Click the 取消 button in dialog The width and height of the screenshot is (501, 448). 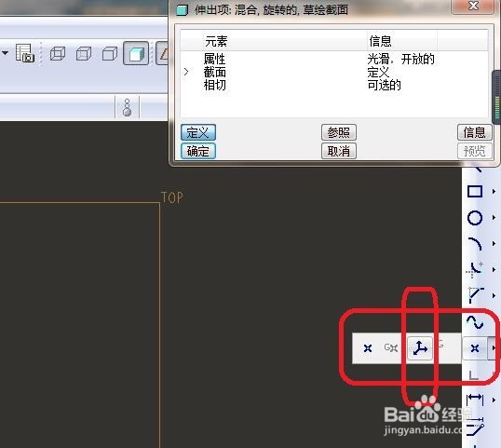coord(339,151)
